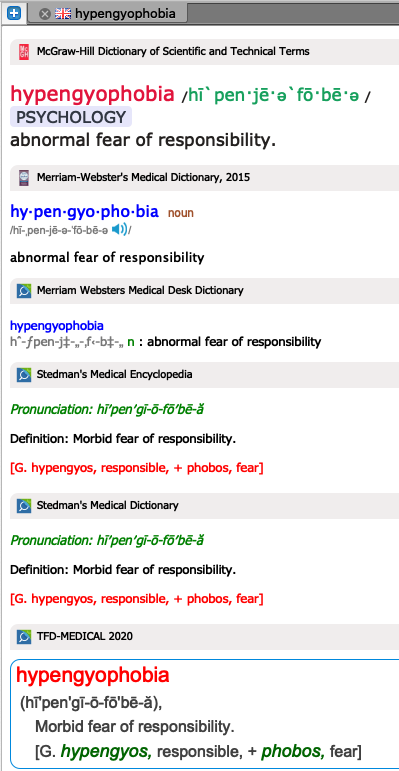The height and width of the screenshot is (771, 399).
Task: Click green hypengyos link in TFD entry
Action: pyautogui.click(x=106, y=751)
